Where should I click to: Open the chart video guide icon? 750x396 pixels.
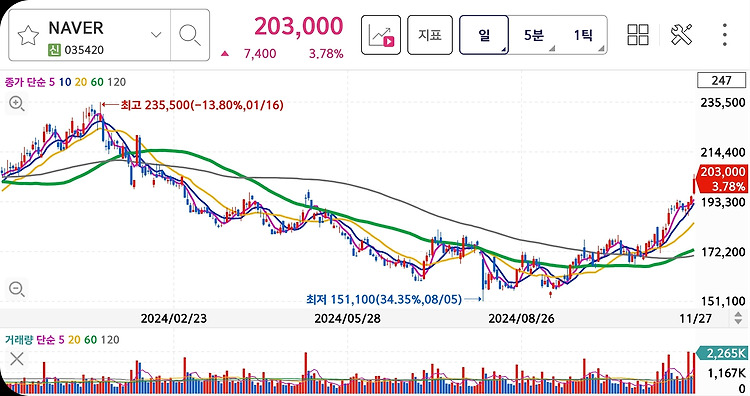(381, 34)
